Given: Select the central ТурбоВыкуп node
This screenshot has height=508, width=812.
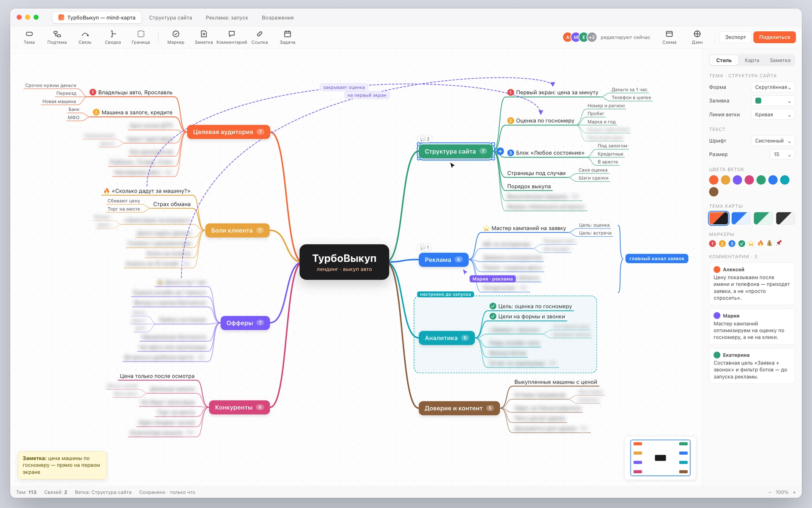Looking at the screenshot, I should 344,262.
